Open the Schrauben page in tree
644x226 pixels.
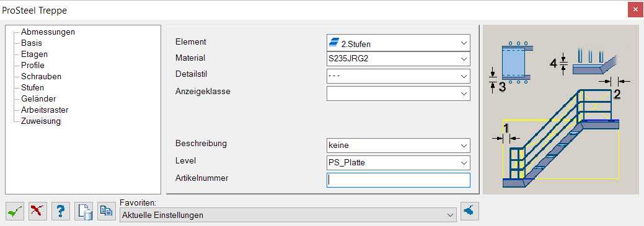point(41,76)
